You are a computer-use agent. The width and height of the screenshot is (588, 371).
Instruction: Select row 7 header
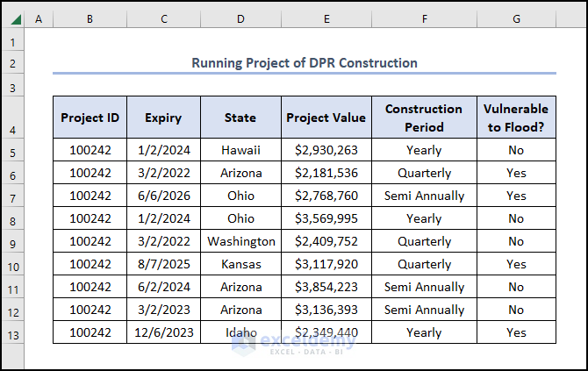(13, 196)
